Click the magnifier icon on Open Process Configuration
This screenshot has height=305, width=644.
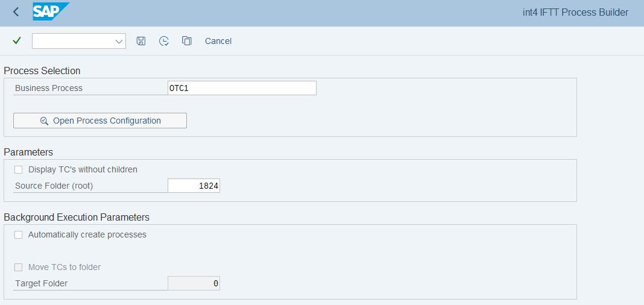coord(44,121)
